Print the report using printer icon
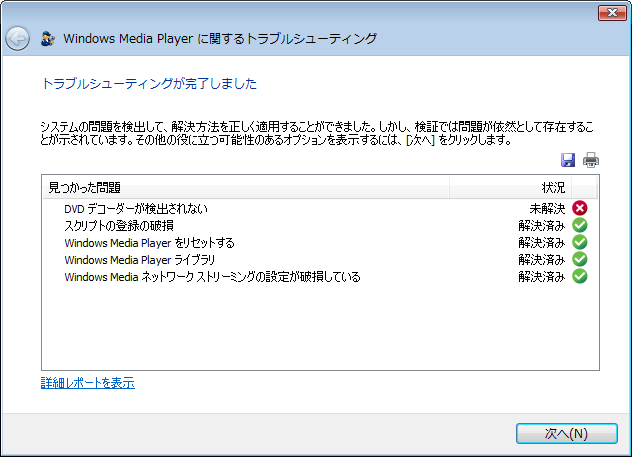This screenshot has width=632, height=457. click(x=590, y=160)
